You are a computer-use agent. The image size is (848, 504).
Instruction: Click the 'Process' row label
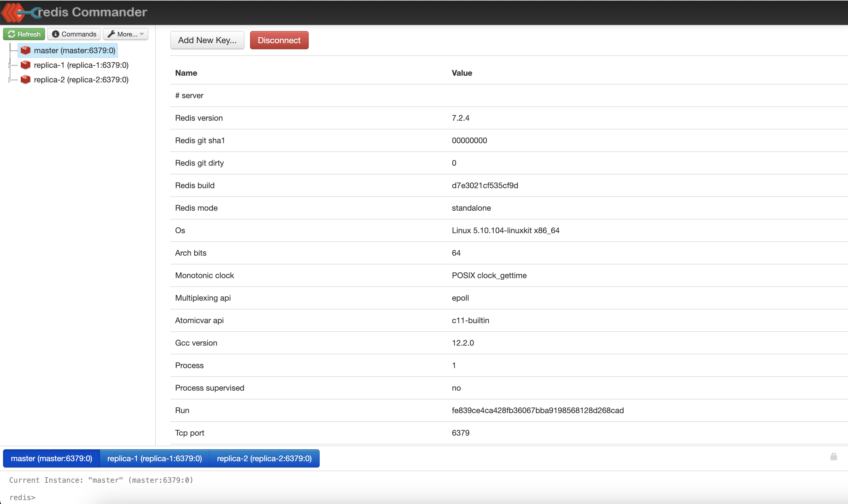189,365
